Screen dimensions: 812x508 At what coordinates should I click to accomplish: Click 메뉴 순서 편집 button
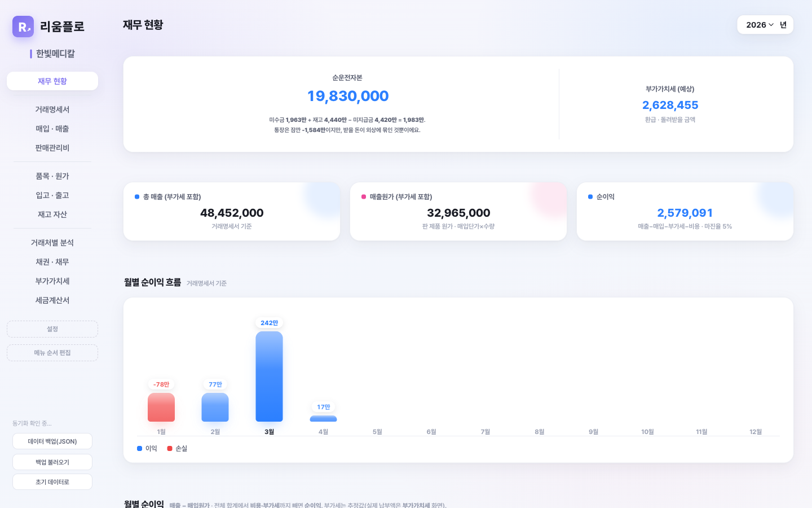point(52,353)
